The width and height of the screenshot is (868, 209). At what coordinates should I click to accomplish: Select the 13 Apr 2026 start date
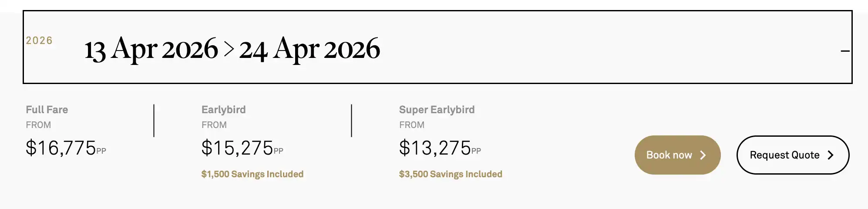pos(151,49)
